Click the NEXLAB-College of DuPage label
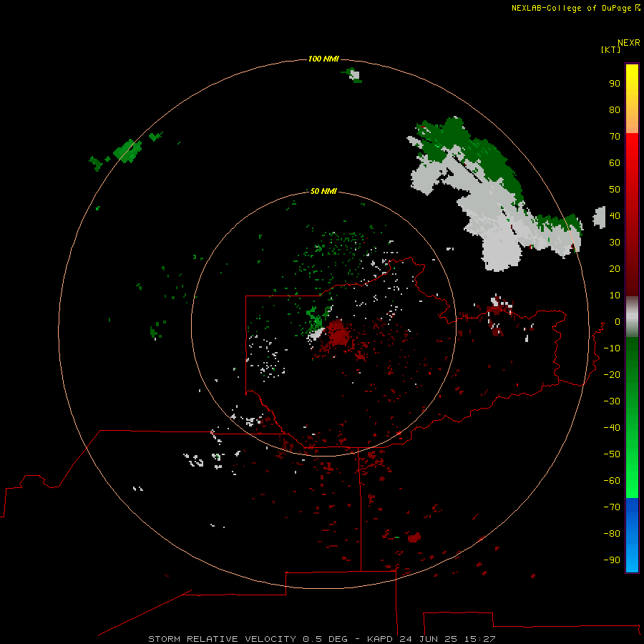 tap(575, 8)
